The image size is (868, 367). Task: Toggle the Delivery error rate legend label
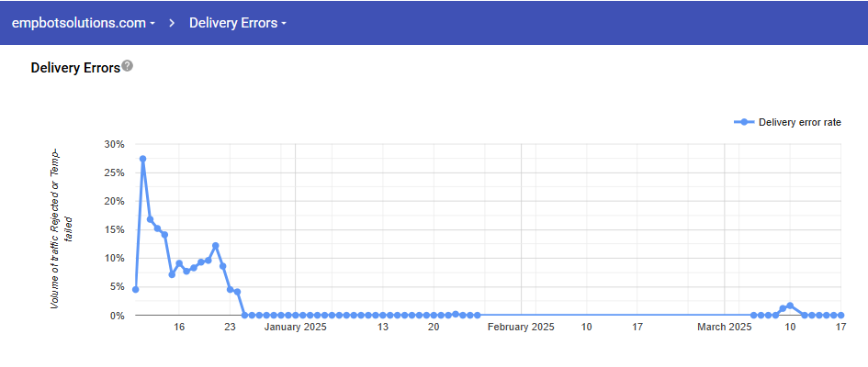pos(800,122)
